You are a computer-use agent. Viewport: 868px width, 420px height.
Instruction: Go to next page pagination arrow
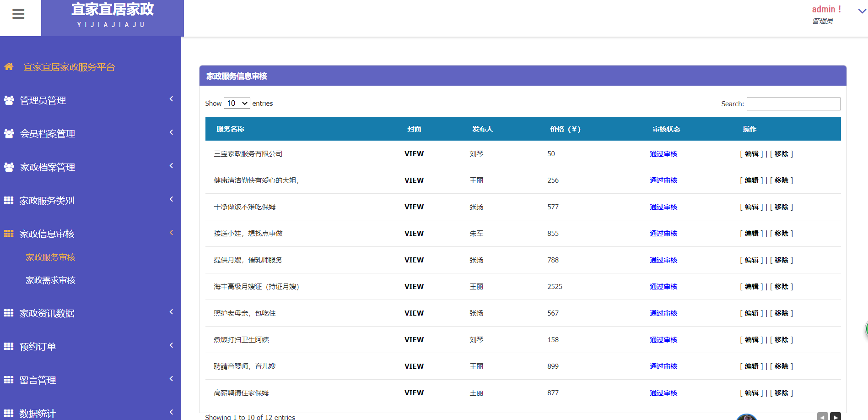tap(836, 416)
